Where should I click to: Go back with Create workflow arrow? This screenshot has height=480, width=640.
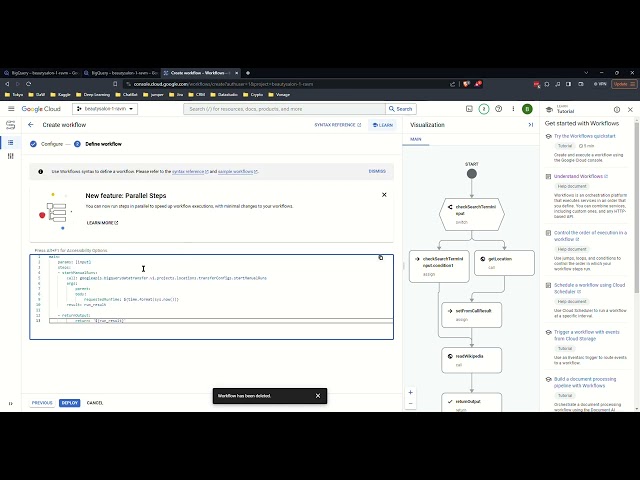(x=31, y=125)
